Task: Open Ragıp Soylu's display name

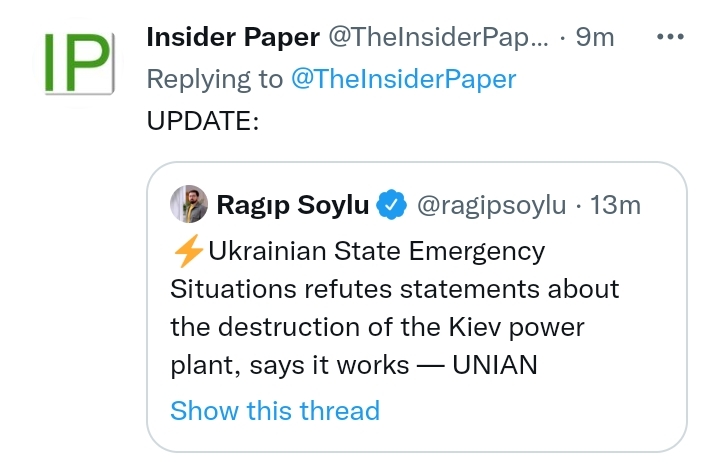Action: [x=292, y=206]
